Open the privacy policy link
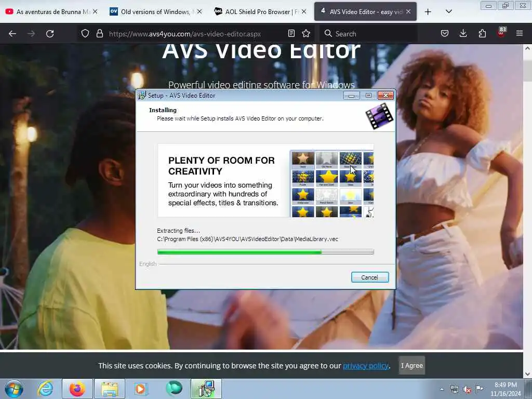Screen dimensions: 532x399 [x=365, y=366]
